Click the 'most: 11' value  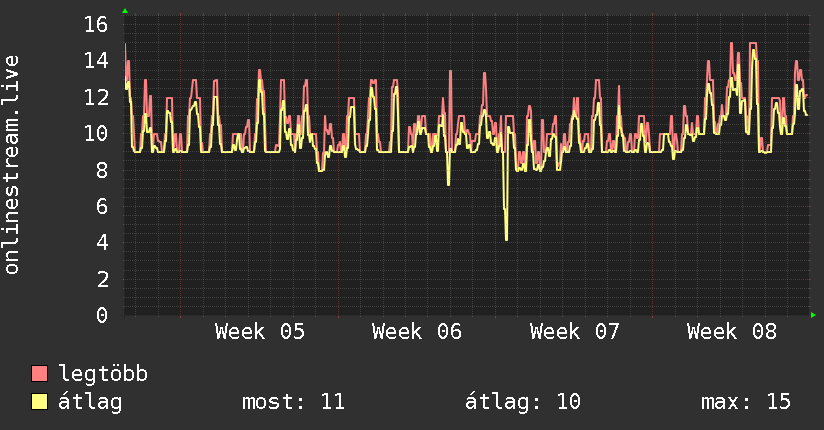(x=293, y=402)
